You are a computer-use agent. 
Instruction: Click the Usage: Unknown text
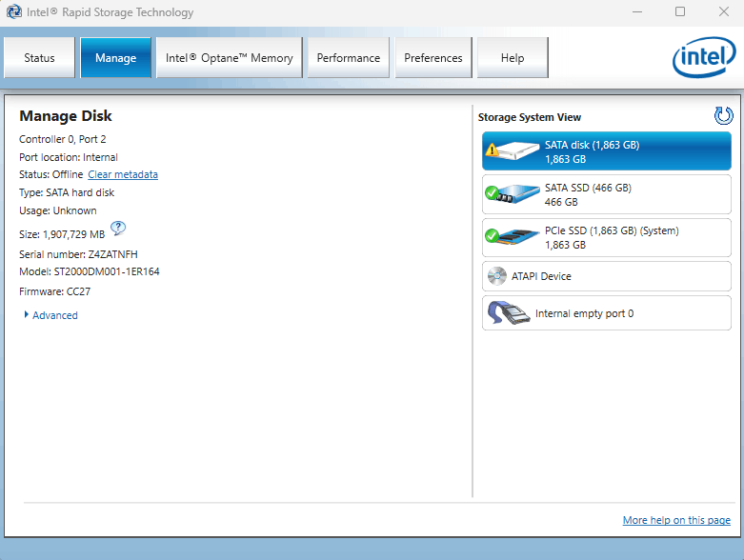click(x=58, y=210)
